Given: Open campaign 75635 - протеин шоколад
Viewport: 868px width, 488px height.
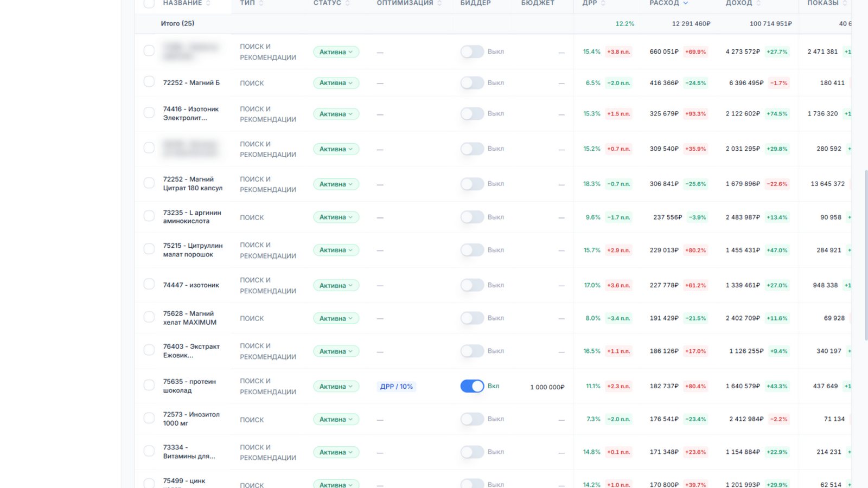Looking at the screenshot, I should click(x=189, y=386).
